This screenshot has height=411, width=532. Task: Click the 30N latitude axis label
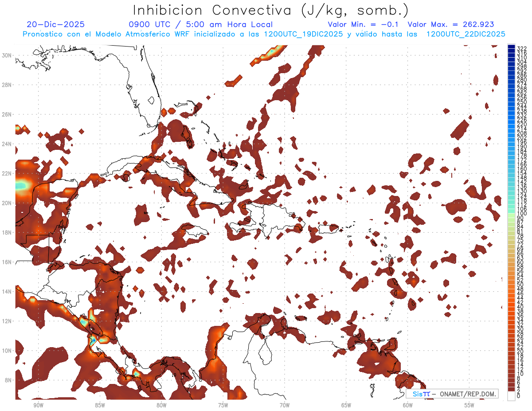[x=7, y=55]
